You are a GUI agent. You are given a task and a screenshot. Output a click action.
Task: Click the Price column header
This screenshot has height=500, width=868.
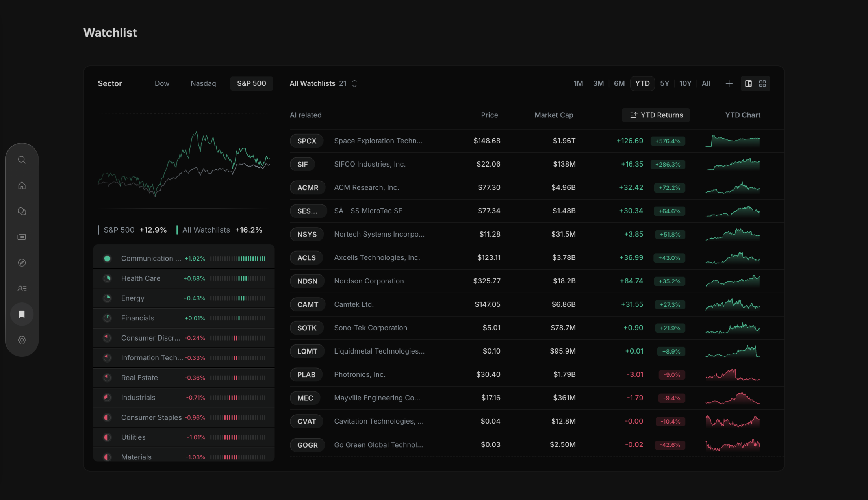tap(489, 115)
